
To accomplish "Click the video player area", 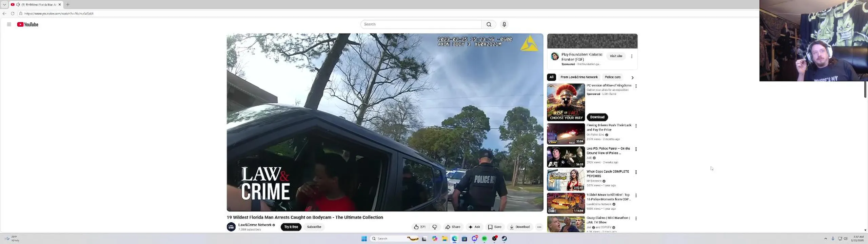I will [385, 122].
